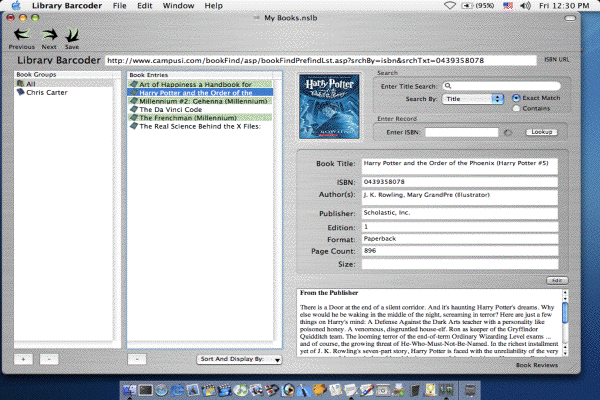Click the Edit button under book details
The width and height of the screenshot is (600, 400).
pos(557,281)
